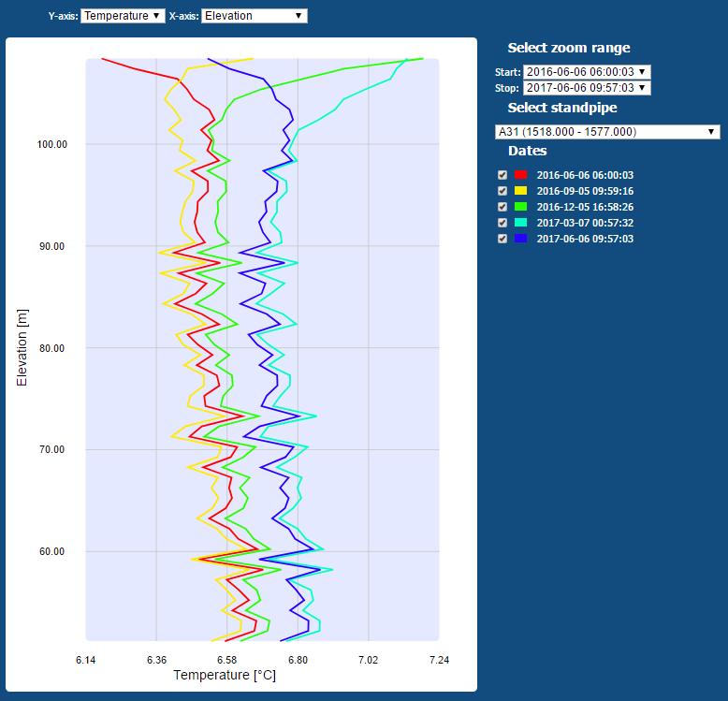Click the Y-axis: label
The image size is (728, 701).
click(x=63, y=16)
